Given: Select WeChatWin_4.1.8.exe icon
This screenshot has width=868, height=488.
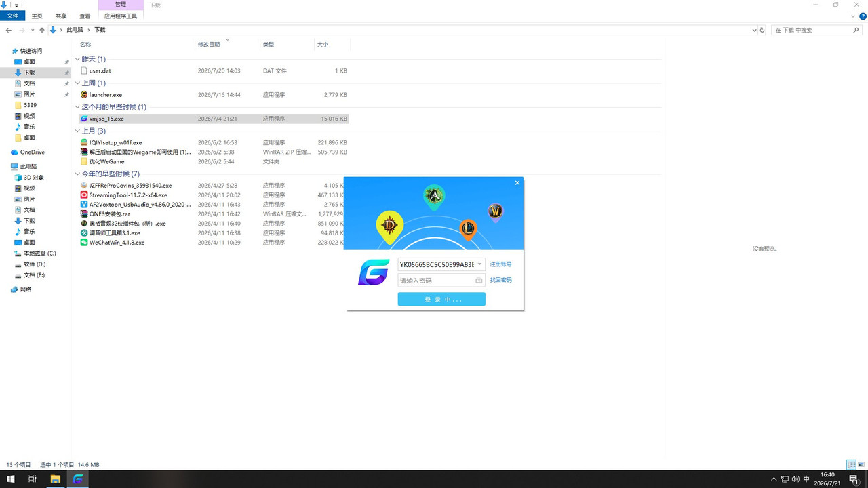Looking at the screenshot, I should [x=84, y=242].
